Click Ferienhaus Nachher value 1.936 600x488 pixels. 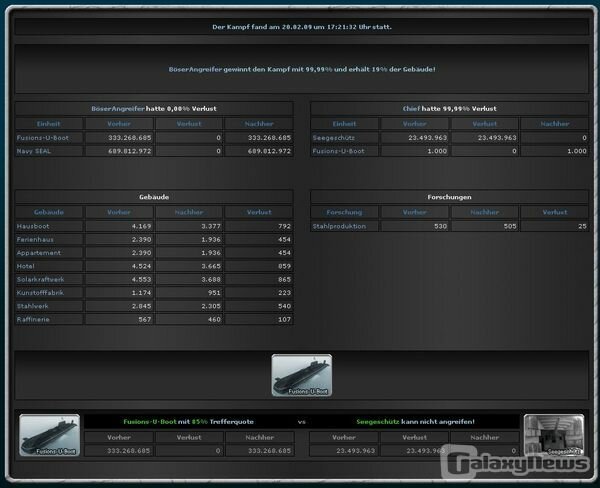[x=211, y=240]
